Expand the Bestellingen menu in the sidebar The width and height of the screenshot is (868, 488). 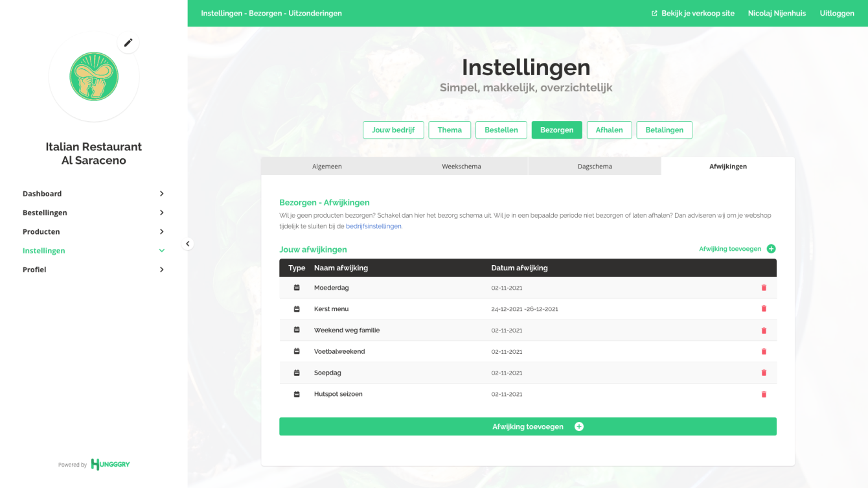[161, 213]
